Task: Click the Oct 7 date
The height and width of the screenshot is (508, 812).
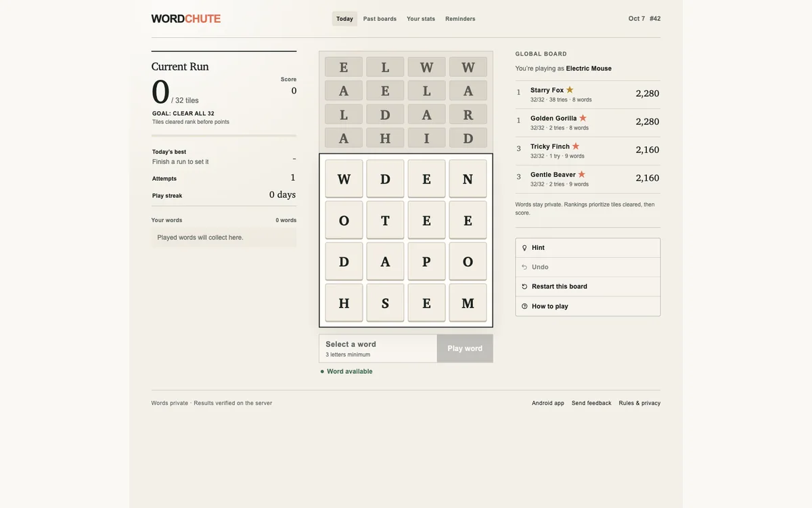Action: pos(637,19)
